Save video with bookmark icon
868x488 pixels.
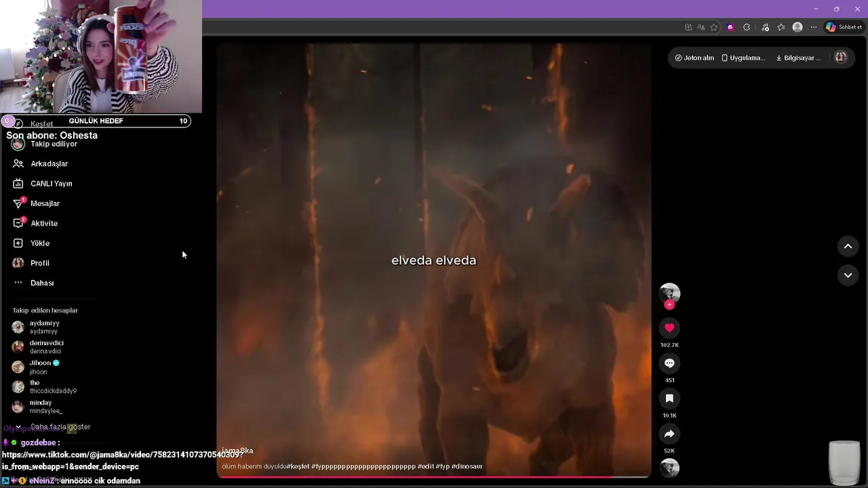(x=669, y=399)
